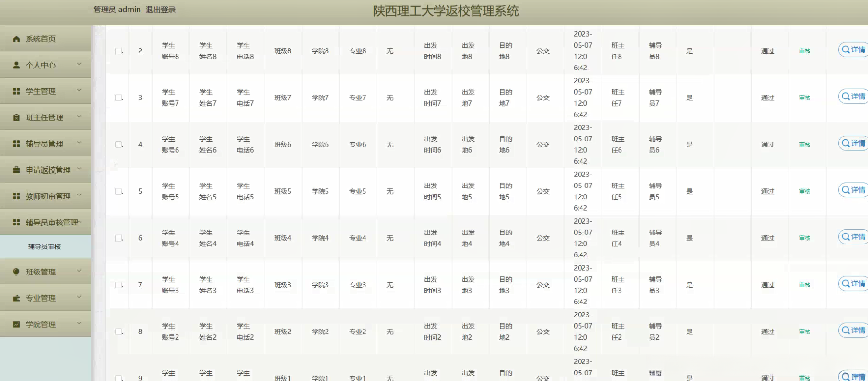
Task: Expand the 学生管理 menu arrow
Action: tap(79, 90)
